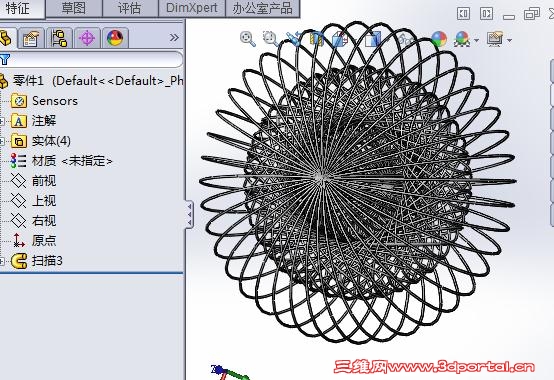Minimize the document window

coord(509,16)
